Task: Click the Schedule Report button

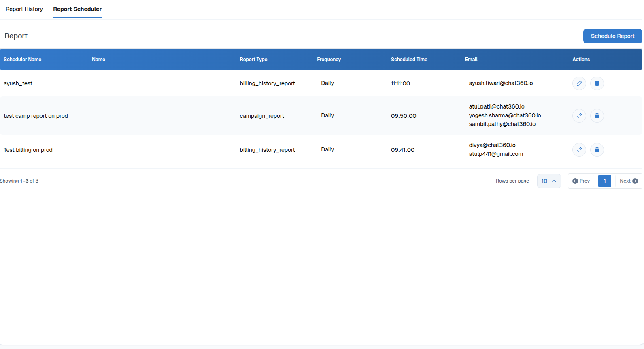Action: [x=612, y=36]
